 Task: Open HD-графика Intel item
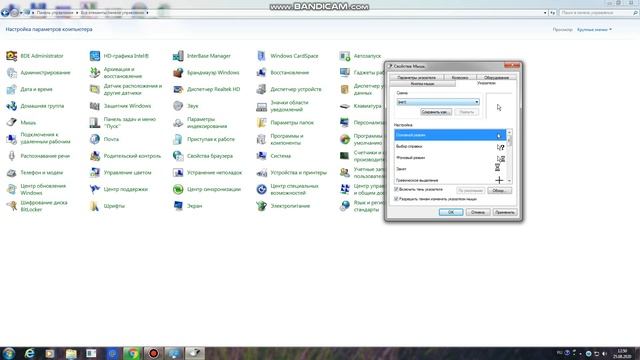coord(120,56)
